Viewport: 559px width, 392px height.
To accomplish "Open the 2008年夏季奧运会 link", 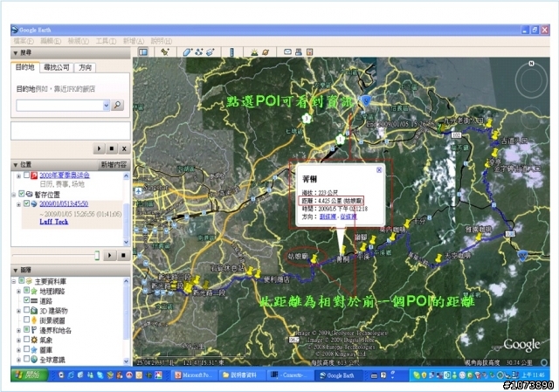I will coord(65,175).
